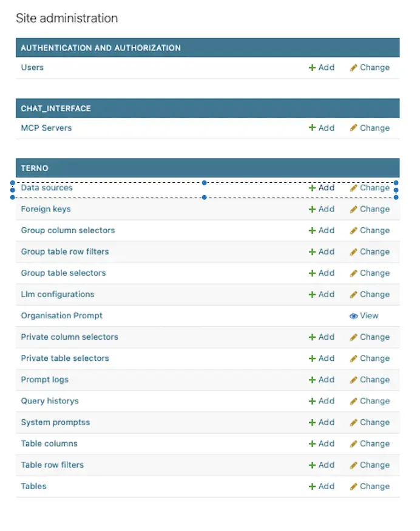420x531 pixels.
Task: Click the eye icon for Organisation Prompt
Action: 353,316
